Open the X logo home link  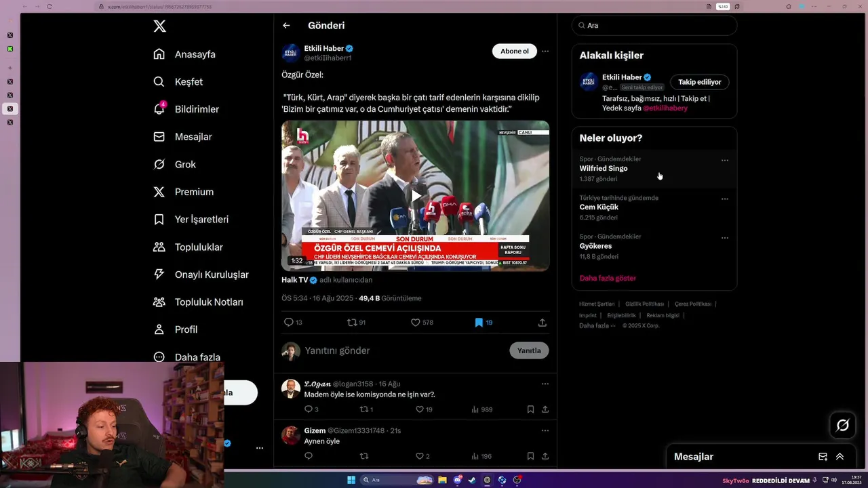[159, 26]
